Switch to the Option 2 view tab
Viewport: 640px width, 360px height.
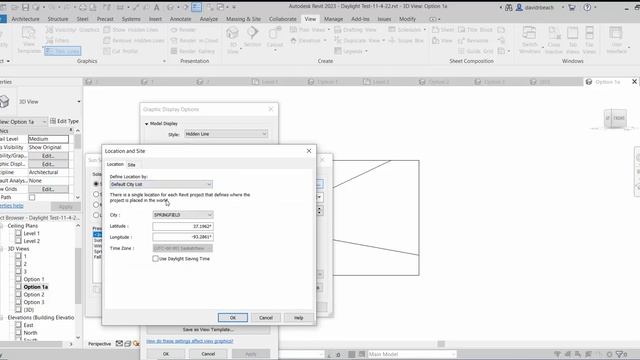[x=439, y=82]
